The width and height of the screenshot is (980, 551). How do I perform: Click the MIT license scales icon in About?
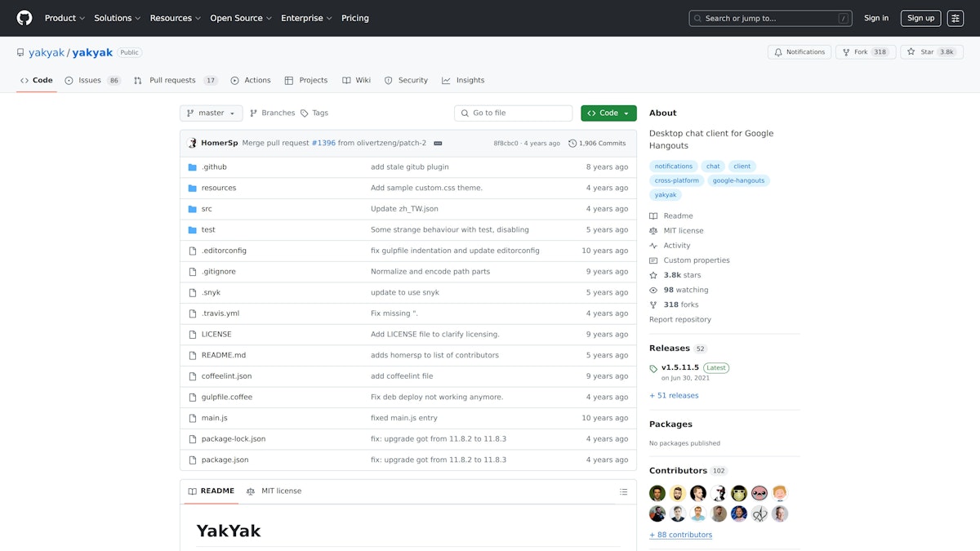coord(652,230)
